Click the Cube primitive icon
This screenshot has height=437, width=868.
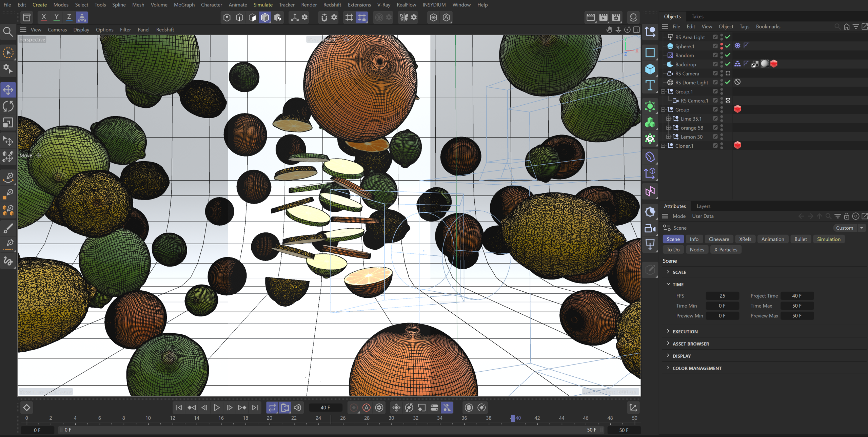(x=650, y=69)
